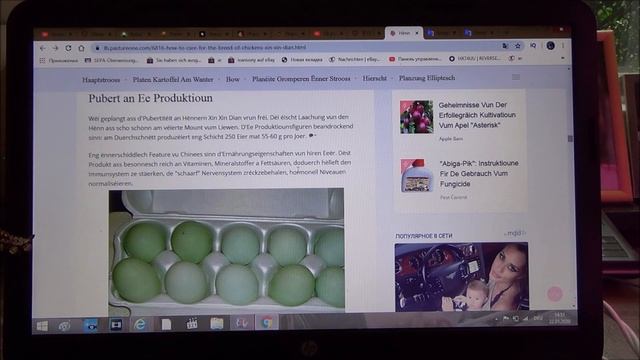The height and width of the screenshot is (360, 640).
Task: Open the IQ extension icon
Action: click(x=533, y=46)
